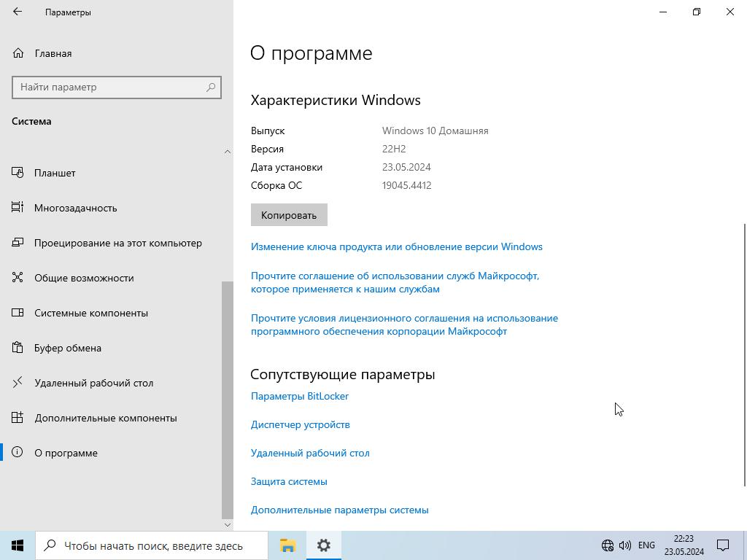Image resolution: width=747 pixels, height=560 pixels.
Task: Open File Explorer from the taskbar
Action: point(287,545)
